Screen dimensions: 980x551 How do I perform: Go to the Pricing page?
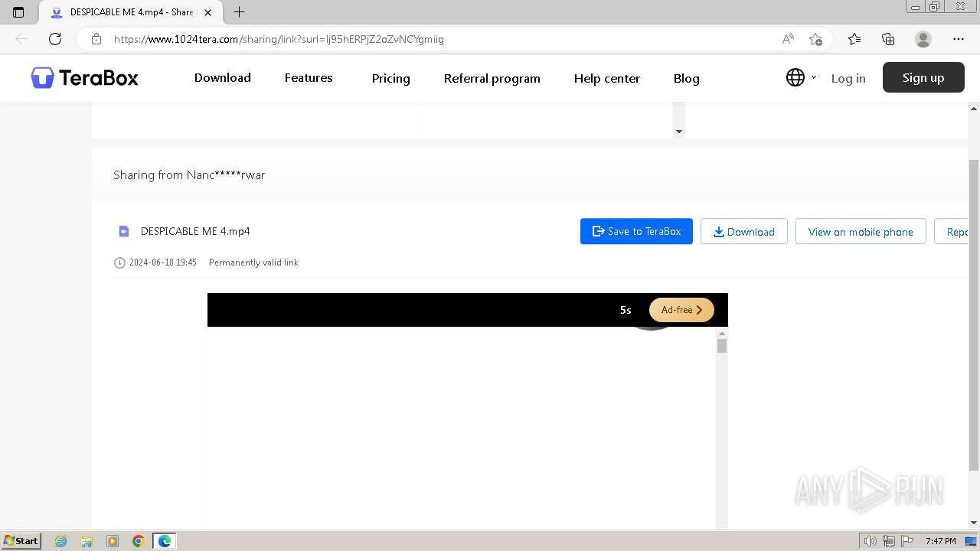click(390, 78)
